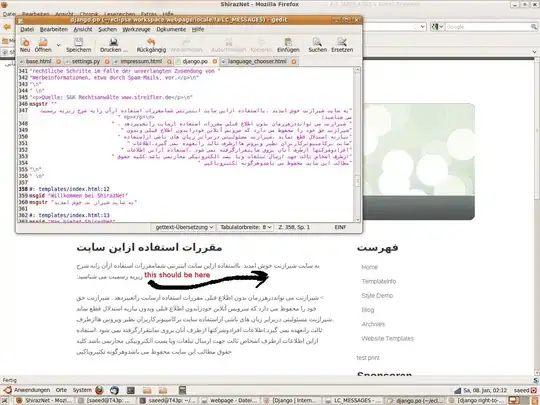
Task: Click the Firefox back arrow icon
Action: tap(7, 27)
